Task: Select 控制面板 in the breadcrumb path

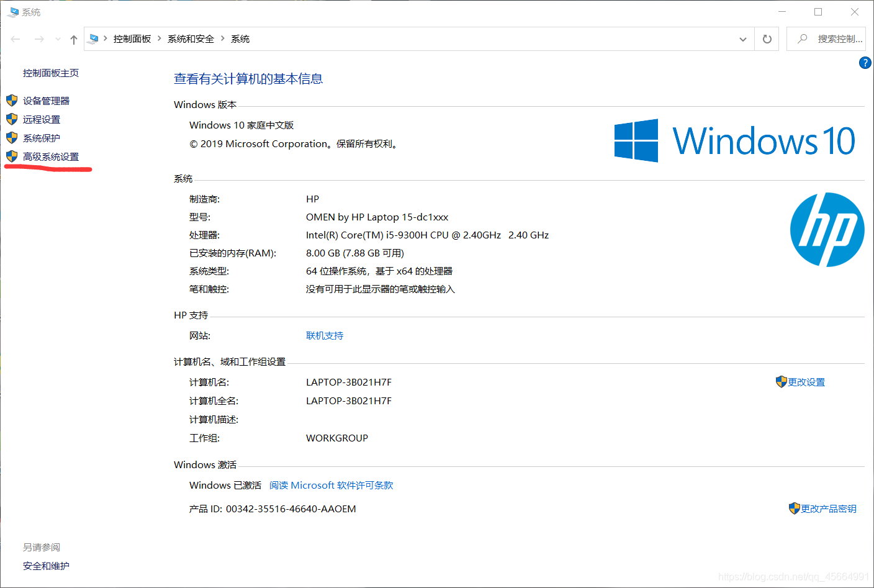Action: [x=132, y=38]
